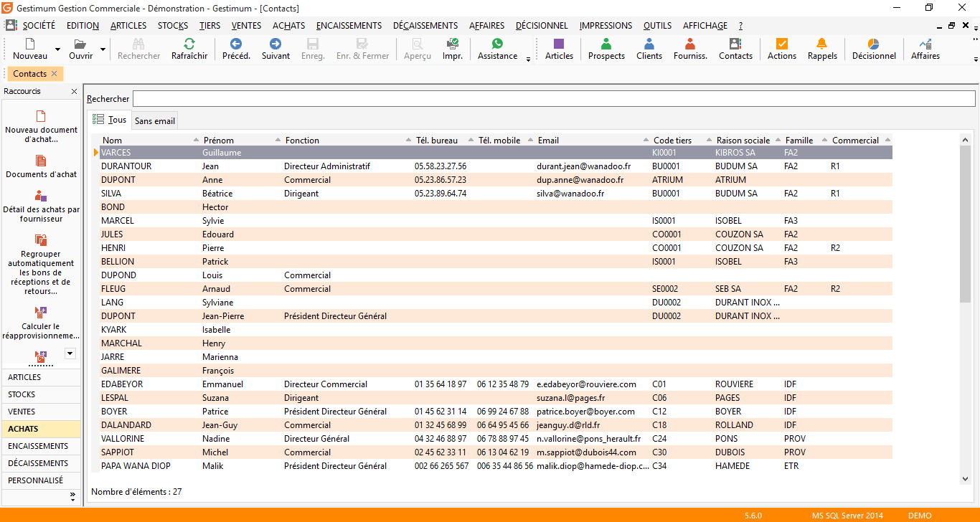This screenshot has width=980, height=522.
Task: Click the Rechercher binoculars icon
Action: tap(138, 44)
